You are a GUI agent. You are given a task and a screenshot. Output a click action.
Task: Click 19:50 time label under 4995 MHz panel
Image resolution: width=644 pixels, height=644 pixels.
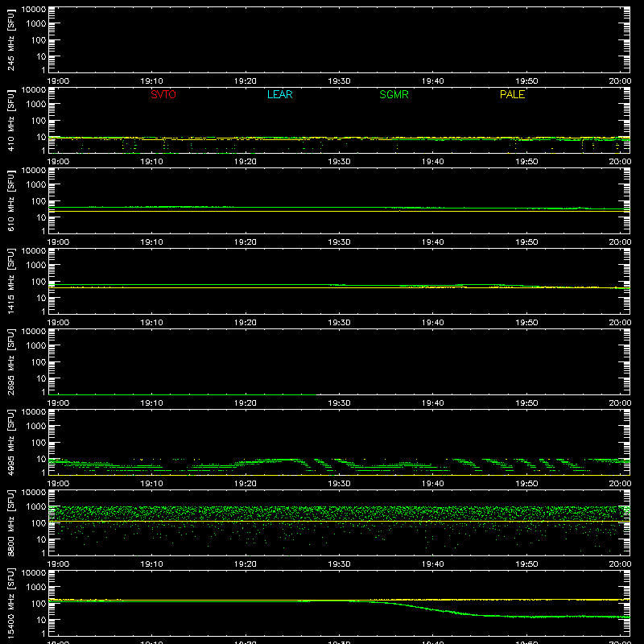526,484
